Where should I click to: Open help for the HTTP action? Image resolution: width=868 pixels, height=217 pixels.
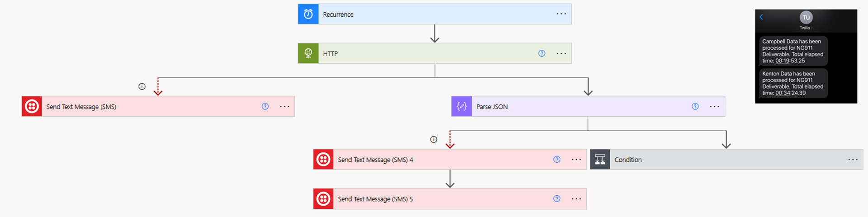[x=542, y=53]
